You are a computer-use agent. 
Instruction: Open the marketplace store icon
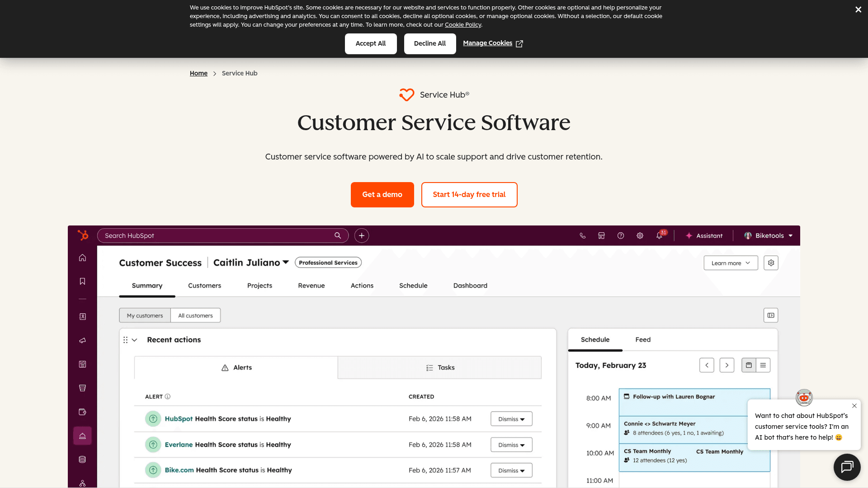click(x=601, y=235)
